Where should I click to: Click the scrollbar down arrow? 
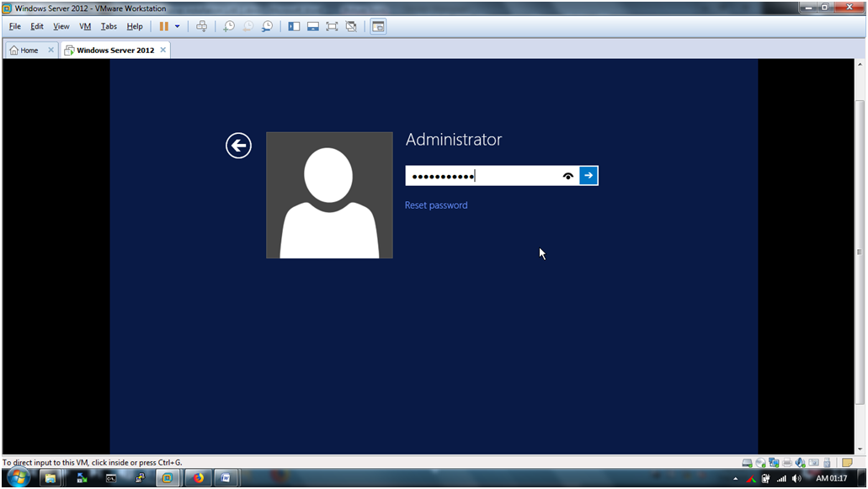coord(860,449)
